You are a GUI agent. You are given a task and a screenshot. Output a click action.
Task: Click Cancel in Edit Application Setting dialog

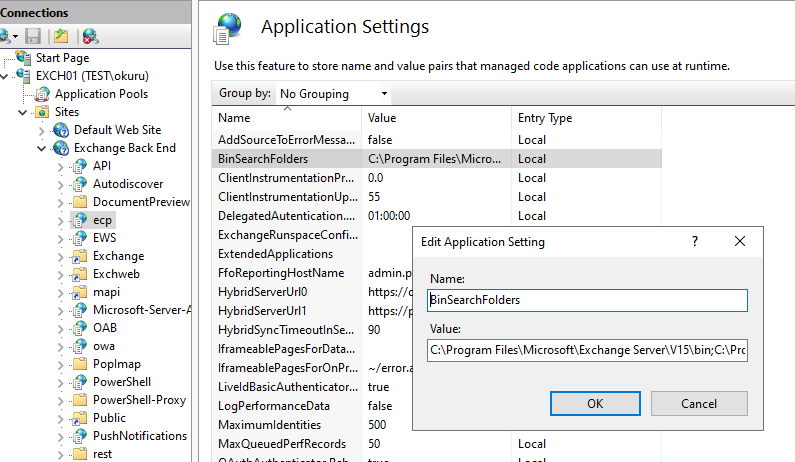coord(699,404)
